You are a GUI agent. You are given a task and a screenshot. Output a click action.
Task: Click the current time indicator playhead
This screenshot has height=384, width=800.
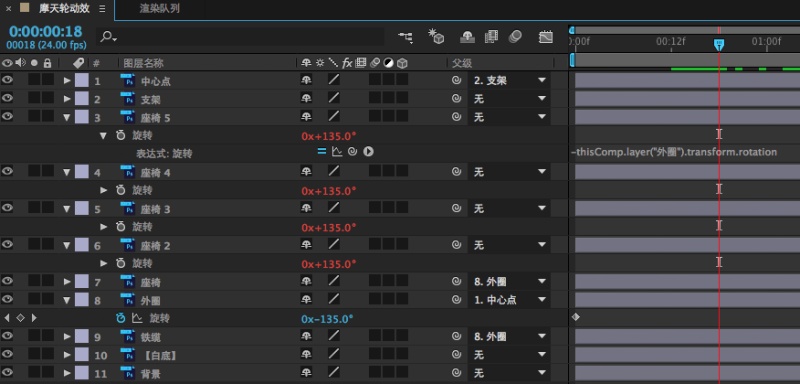(719, 44)
